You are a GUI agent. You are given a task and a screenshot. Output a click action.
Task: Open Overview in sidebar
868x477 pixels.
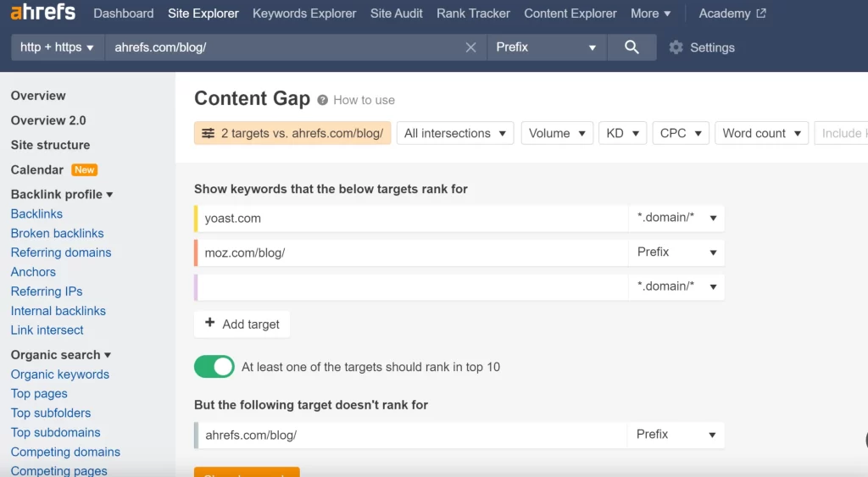pos(38,96)
